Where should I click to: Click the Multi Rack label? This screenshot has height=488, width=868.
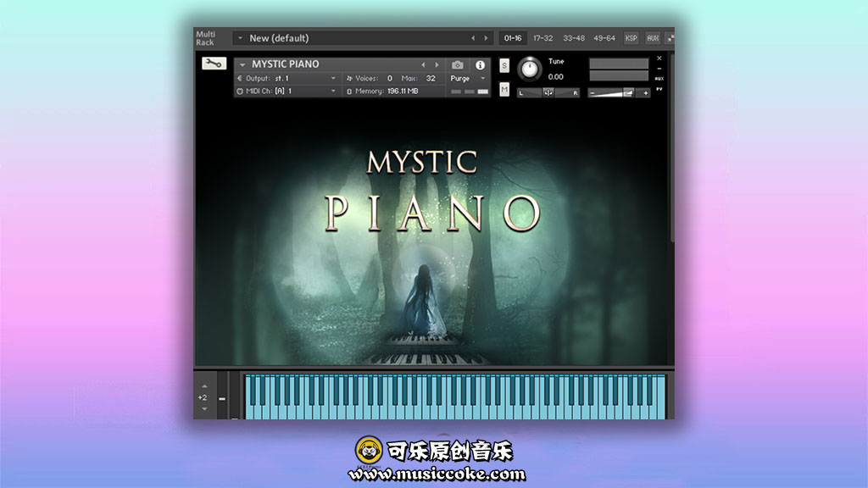[205, 38]
